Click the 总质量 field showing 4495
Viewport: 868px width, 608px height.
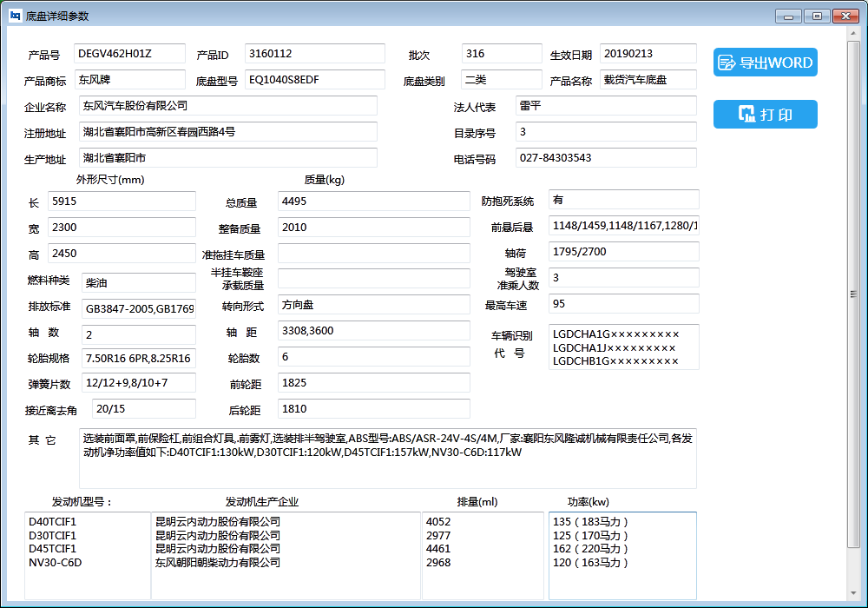point(373,202)
